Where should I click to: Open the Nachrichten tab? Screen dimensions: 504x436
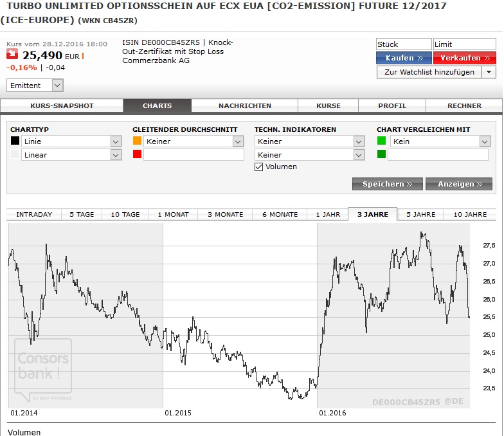click(x=244, y=105)
